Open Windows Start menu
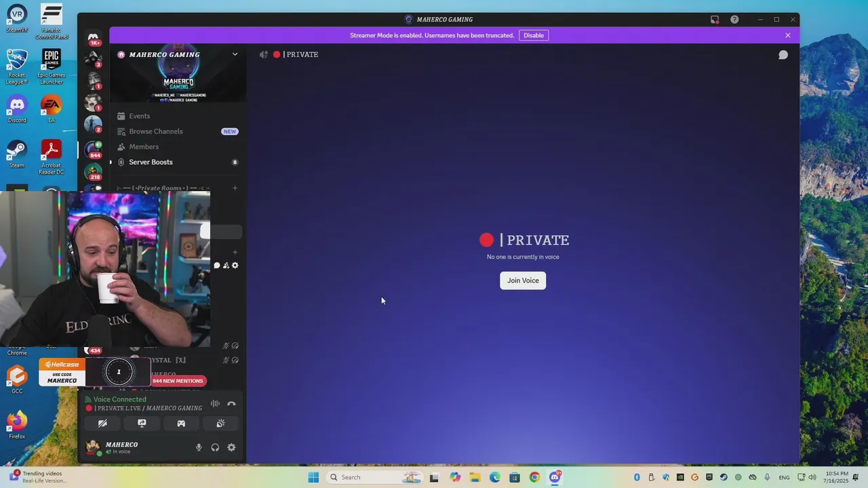This screenshot has height=488, width=868. coord(313,477)
